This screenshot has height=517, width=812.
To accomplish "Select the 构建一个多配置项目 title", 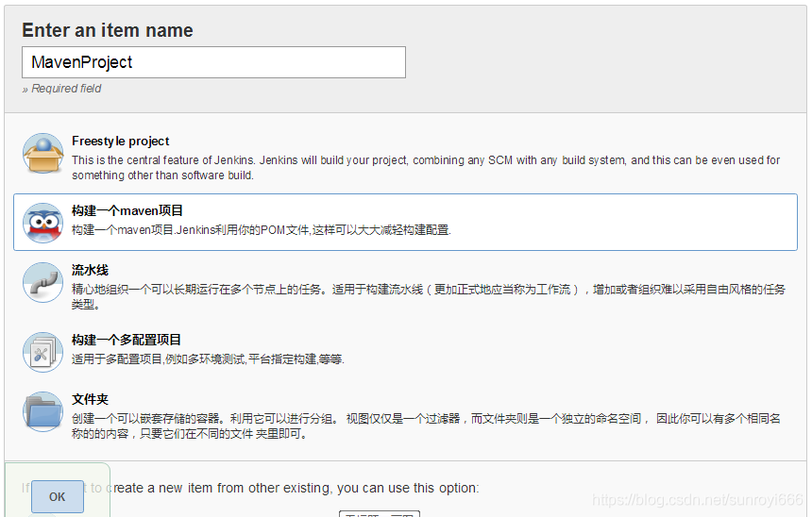I will tap(127, 340).
